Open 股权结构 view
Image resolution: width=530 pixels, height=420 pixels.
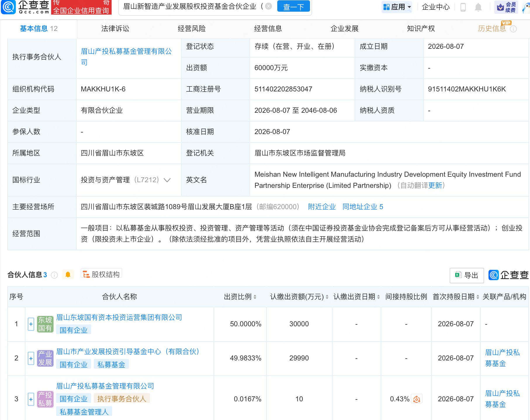(x=101, y=274)
